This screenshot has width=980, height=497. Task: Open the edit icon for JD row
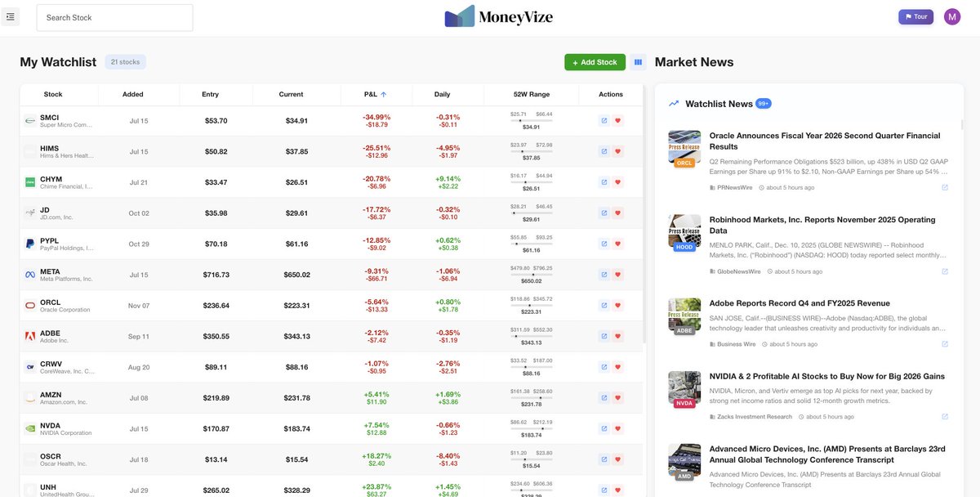point(604,213)
